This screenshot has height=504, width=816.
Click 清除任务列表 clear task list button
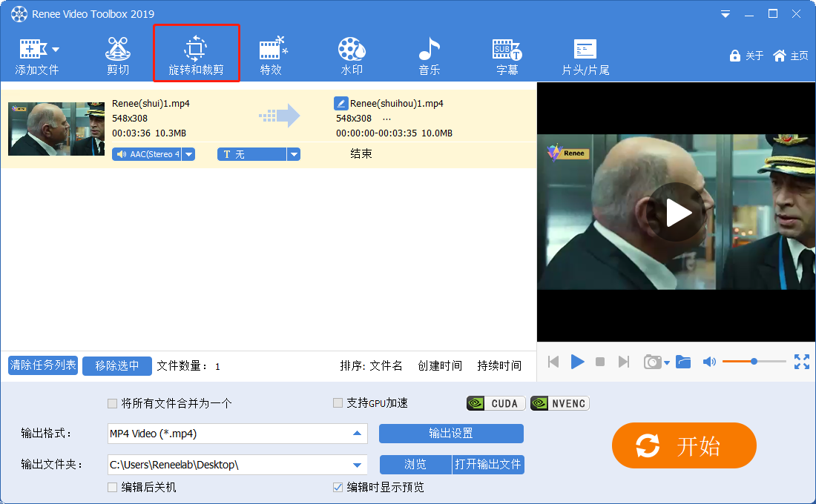(43, 365)
